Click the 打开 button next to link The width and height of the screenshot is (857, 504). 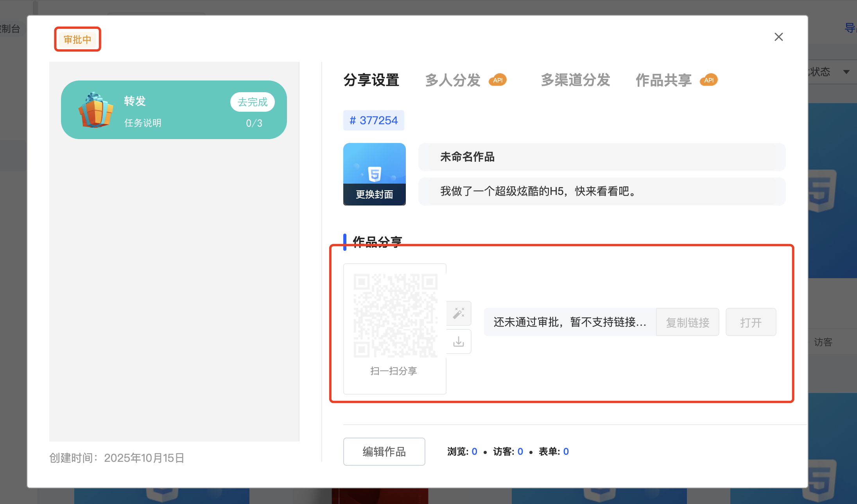[751, 322]
